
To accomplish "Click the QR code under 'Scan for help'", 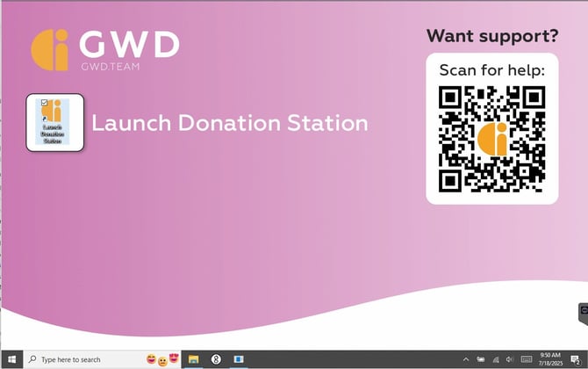I will point(491,139).
